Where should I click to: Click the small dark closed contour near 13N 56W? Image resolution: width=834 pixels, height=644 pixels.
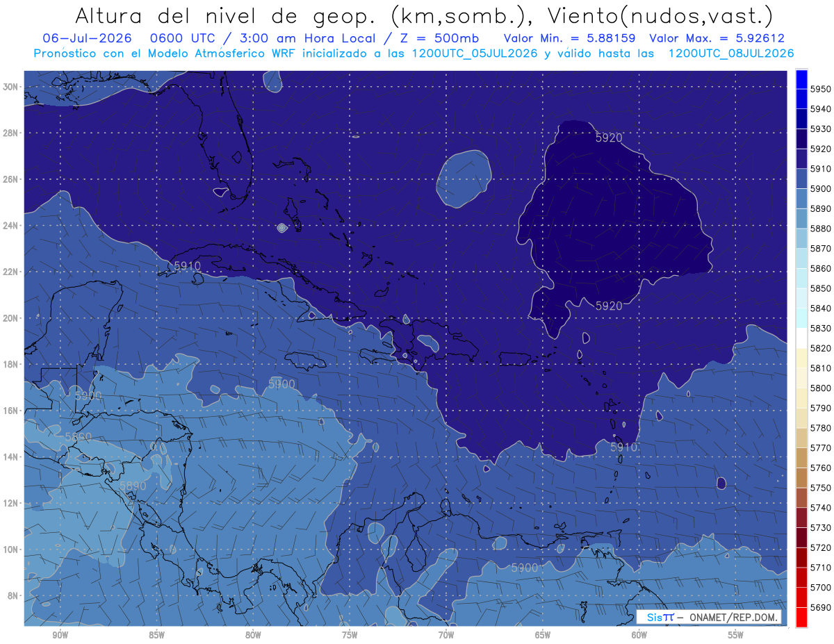tap(721, 483)
